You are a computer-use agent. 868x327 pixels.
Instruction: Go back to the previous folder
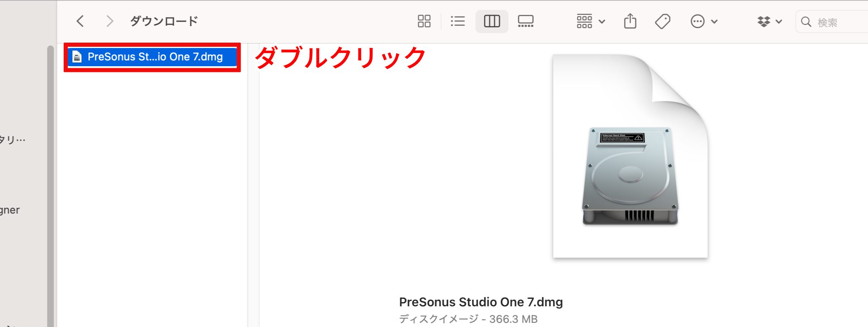[81, 21]
